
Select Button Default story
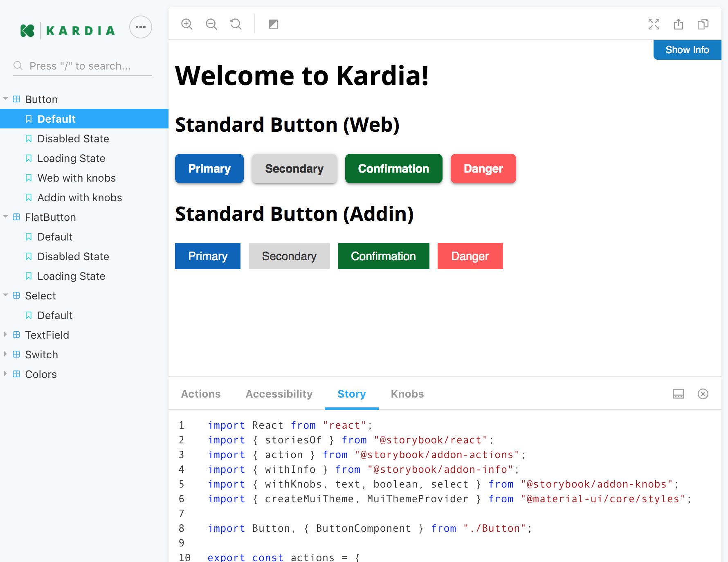tap(84, 119)
